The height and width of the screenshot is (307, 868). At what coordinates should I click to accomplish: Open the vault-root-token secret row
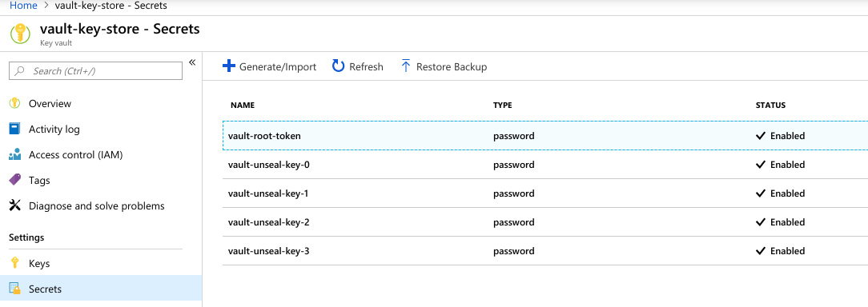(x=545, y=136)
